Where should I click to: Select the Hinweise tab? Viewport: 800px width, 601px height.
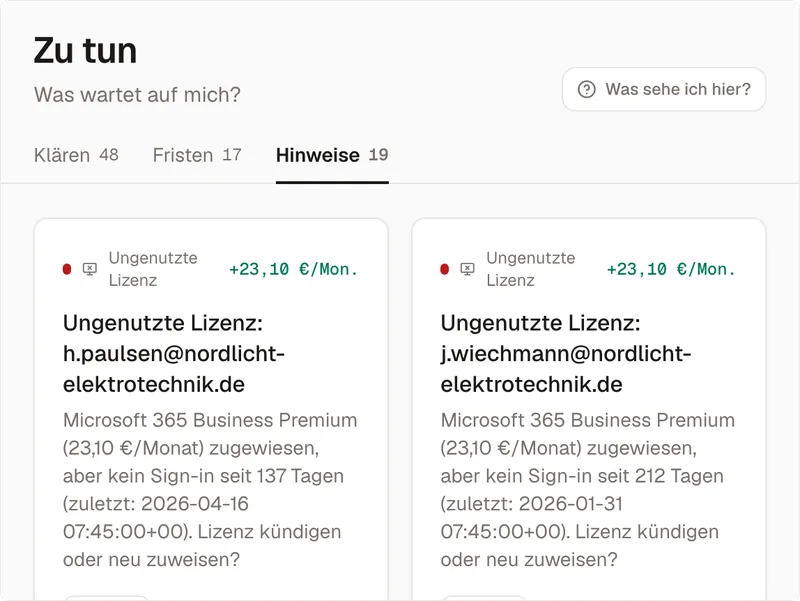point(332,155)
